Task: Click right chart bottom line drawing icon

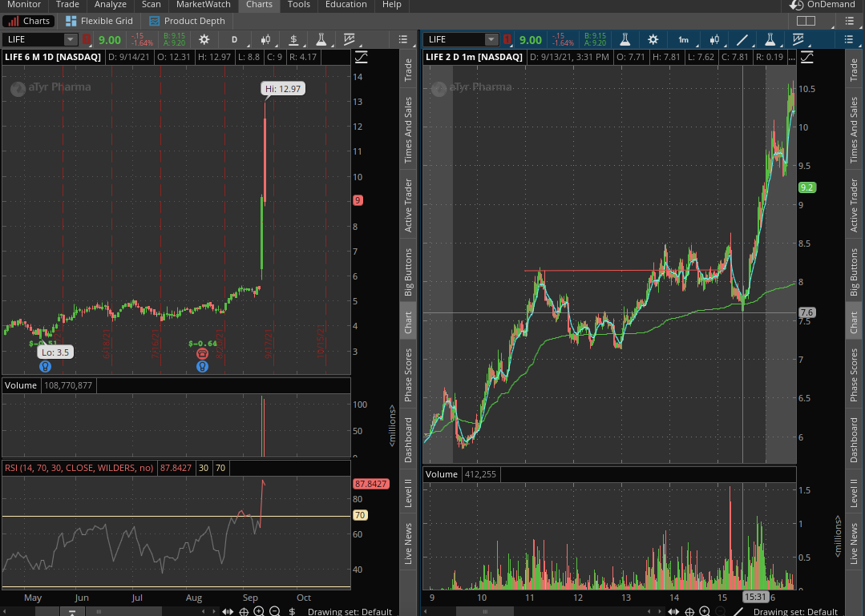Action: tap(738, 611)
